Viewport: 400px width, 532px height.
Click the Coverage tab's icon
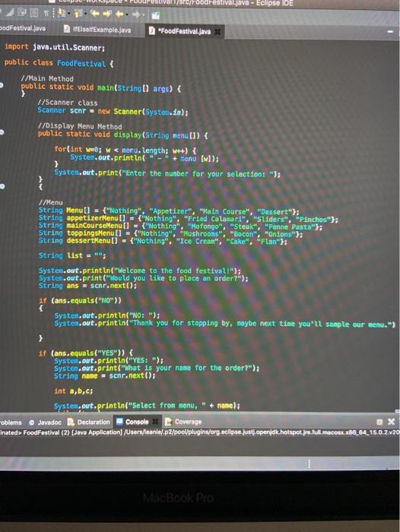point(168,422)
